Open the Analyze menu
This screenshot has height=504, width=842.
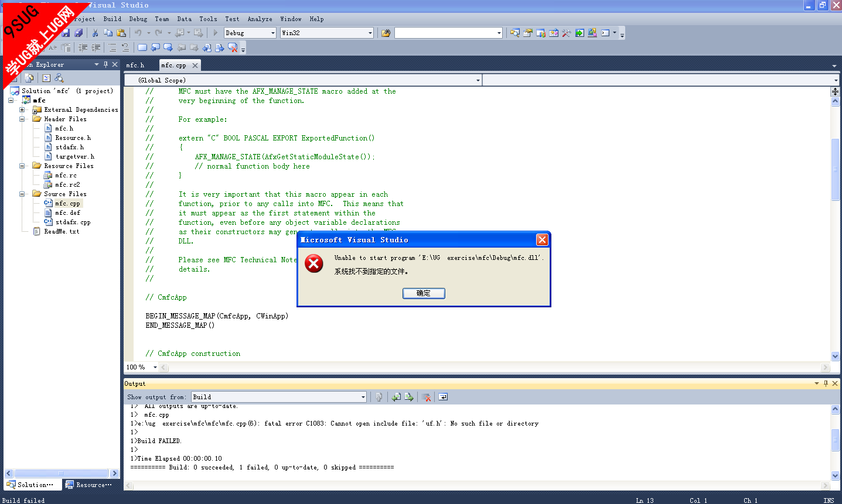tap(260, 19)
